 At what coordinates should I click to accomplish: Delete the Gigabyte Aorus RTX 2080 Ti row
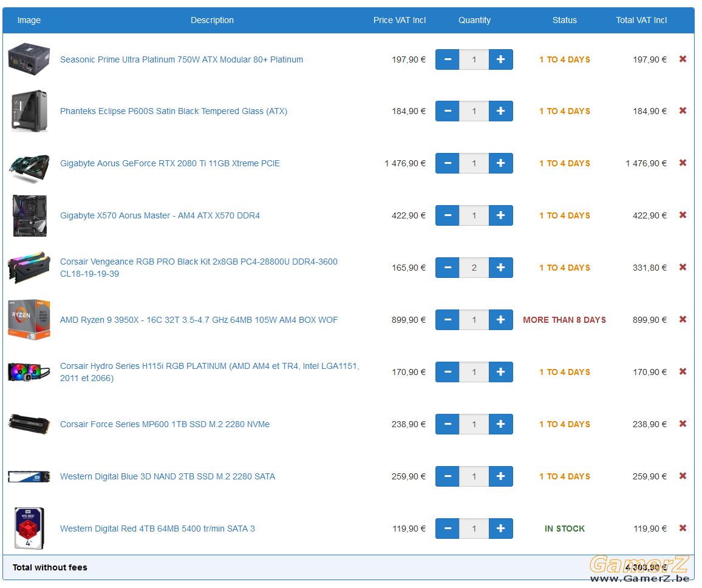(683, 163)
